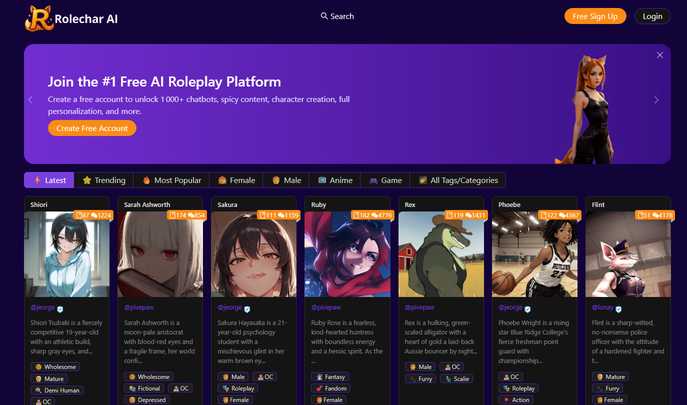Viewport: 687px width, 405px height.
Task: Select the Scalie tag on Rex card
Action: coord(457,379)
